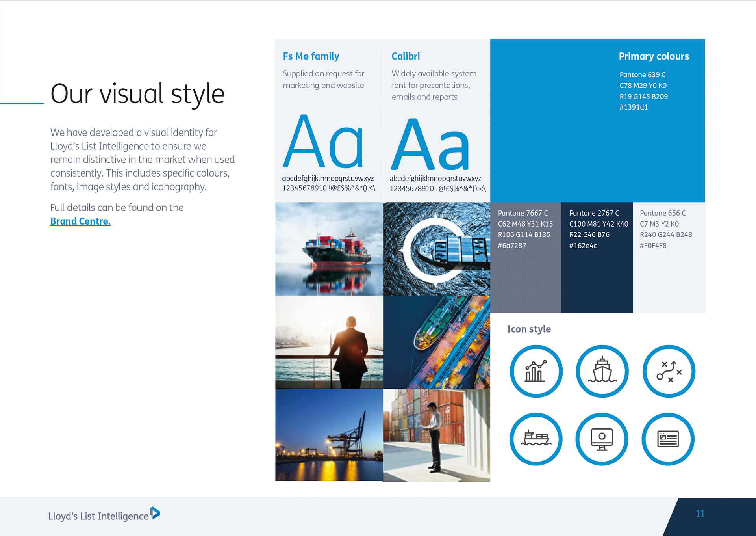Select the navy Pantone 2767 C swatch

(597, 258)
